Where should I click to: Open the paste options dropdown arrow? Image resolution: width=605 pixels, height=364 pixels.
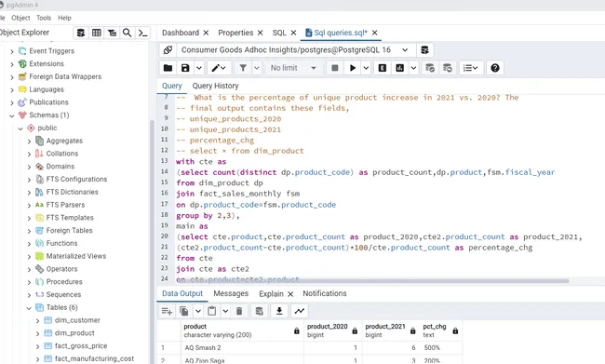point(225,311)
